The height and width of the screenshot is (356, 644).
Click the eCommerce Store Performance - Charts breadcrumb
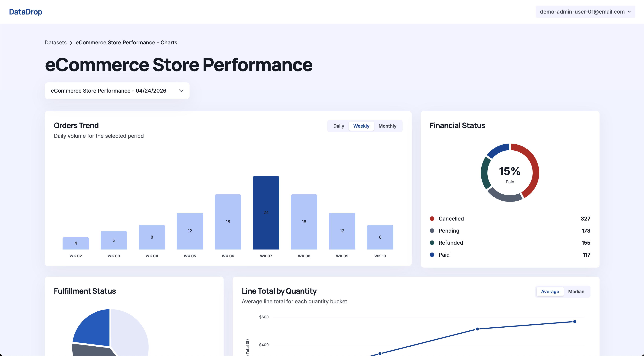(126, 43)
